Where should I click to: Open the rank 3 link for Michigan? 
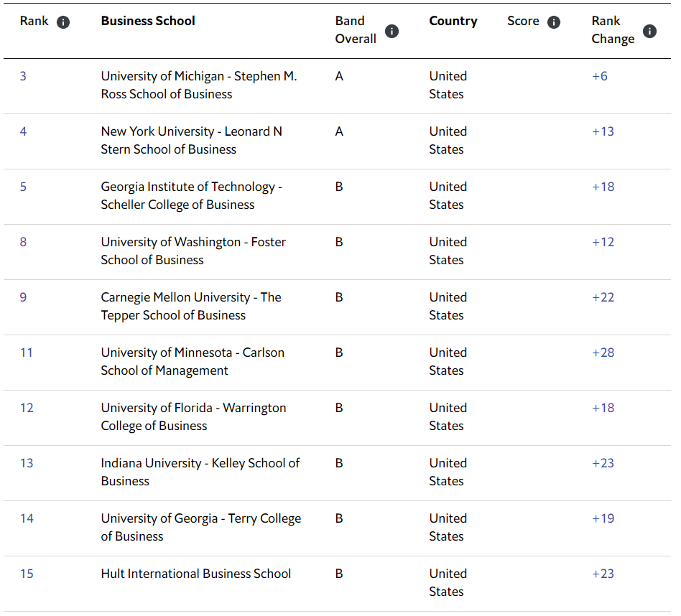[x=23, y=76]
